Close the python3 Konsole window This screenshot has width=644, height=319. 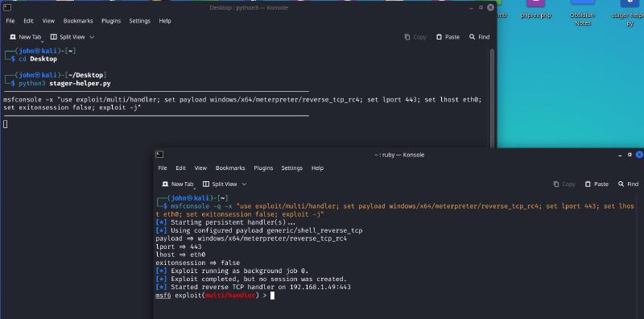pos(490,7)
